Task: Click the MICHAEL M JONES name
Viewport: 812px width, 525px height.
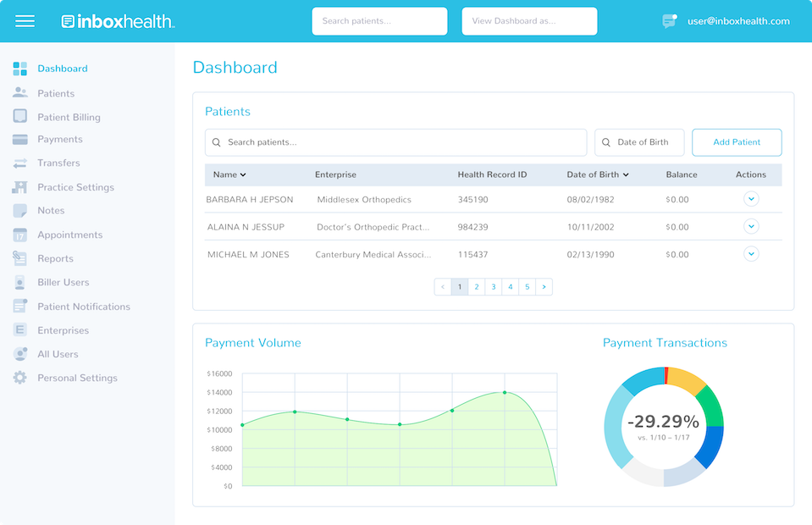Action: coord(249,255)
